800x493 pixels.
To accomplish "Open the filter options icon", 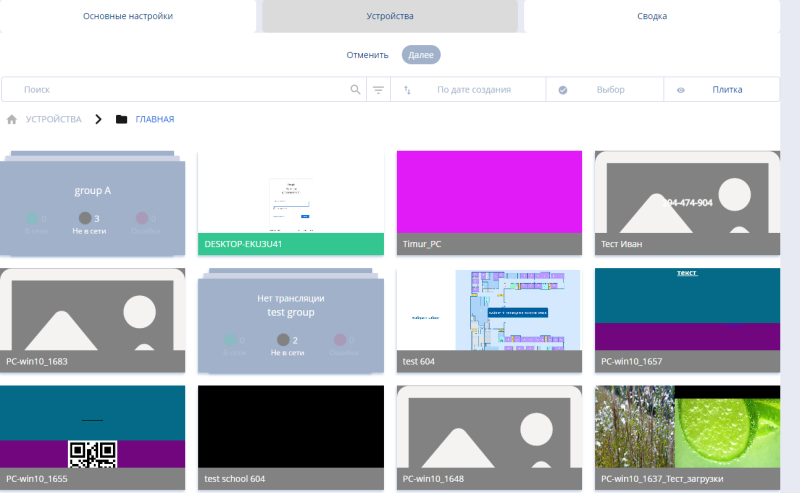I will (378, 90).
